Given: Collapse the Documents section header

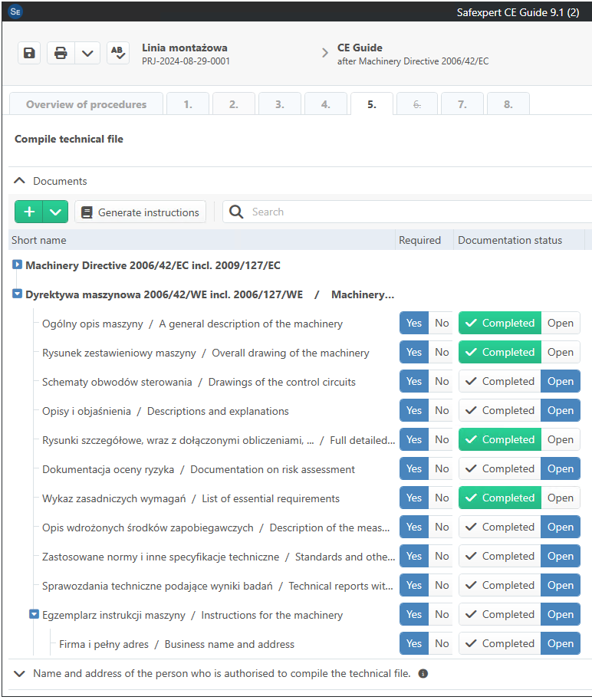Looking at the screenshot, I should click(x=20, y=182).
